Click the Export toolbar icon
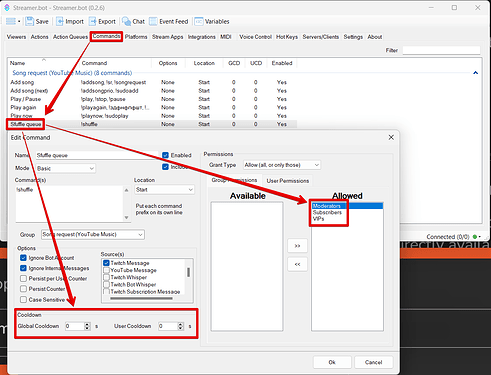Viewport: 491px width, 375px height. coord(92,21)
